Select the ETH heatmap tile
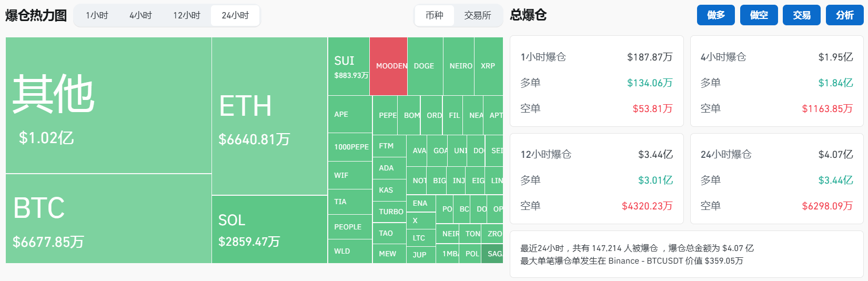Viewport: 868px width, 281px height. click(269, 116)
